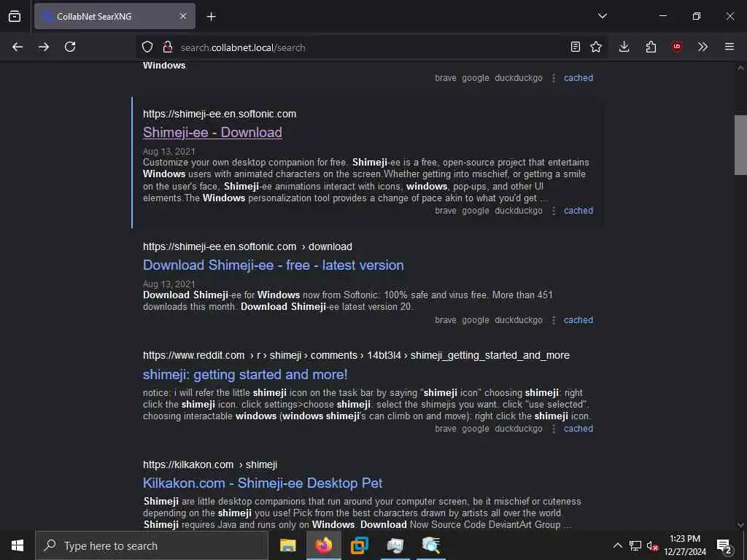
Task: Expand options dots beside Shimeji-ee - Download cached
Action: 554,211
